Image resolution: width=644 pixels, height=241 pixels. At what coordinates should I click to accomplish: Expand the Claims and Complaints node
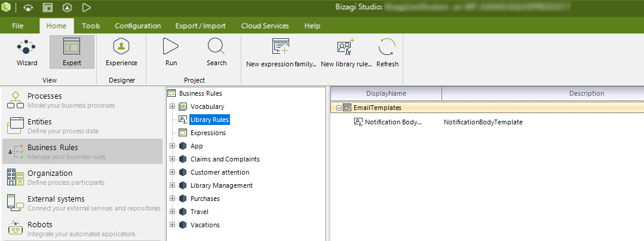172,159
